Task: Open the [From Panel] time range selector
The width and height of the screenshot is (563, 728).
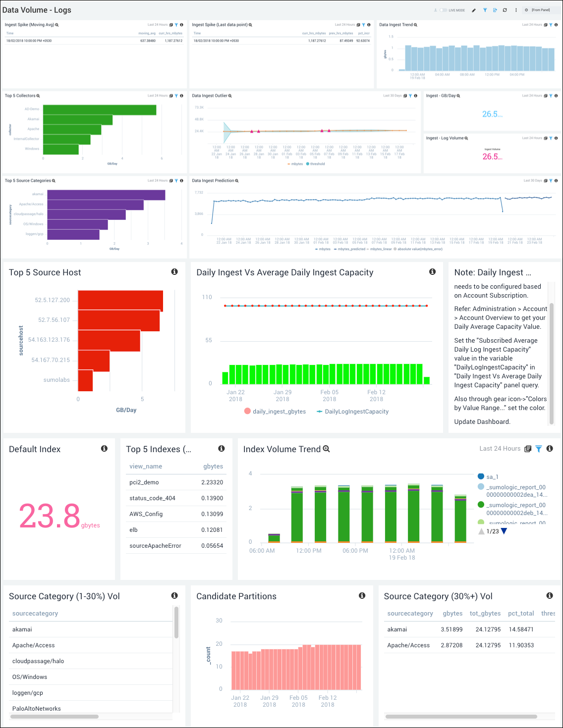Action: point(540,10)
